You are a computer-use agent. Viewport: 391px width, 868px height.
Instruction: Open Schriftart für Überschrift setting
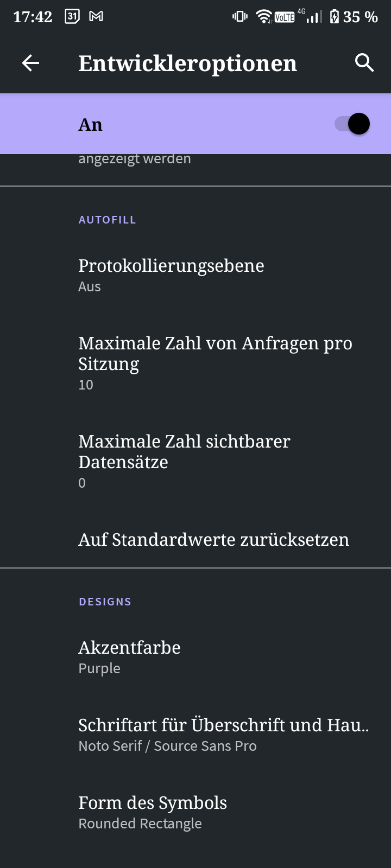[x=223, y=735]
